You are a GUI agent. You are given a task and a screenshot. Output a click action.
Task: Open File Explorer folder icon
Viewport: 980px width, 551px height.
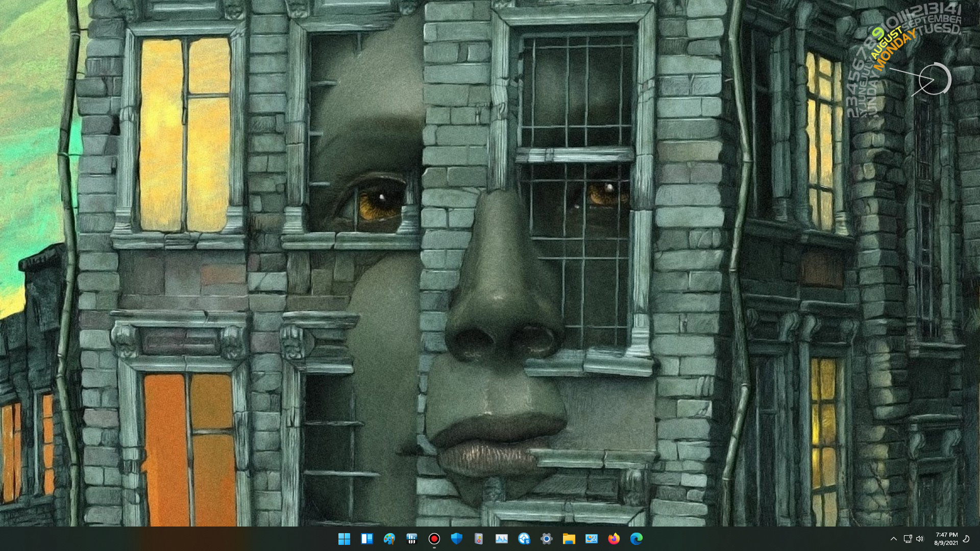pyautogui.click(x=569, y=539)
